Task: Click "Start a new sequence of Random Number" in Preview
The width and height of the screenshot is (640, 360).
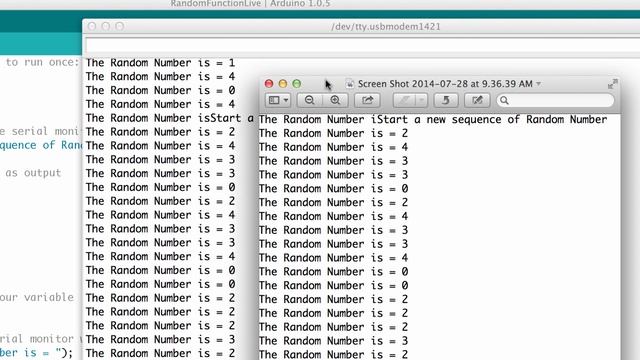Action: click(491, 120)
